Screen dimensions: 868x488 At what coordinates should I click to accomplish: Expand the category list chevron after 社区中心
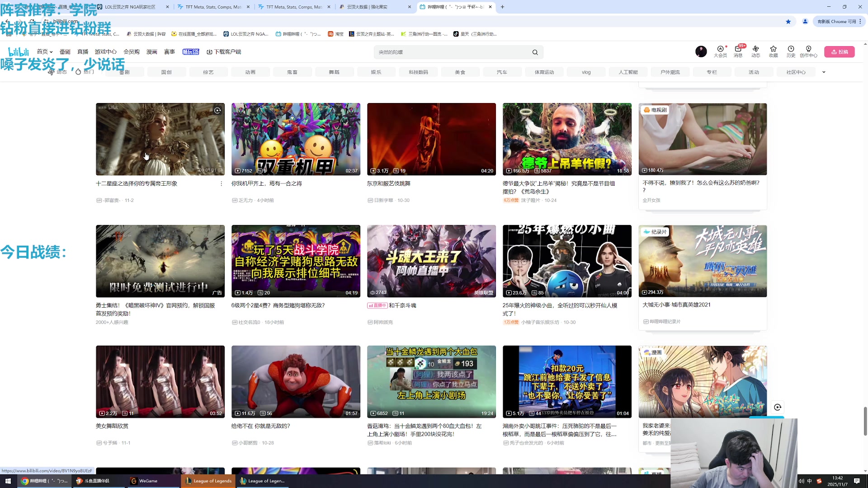(824, 72)
